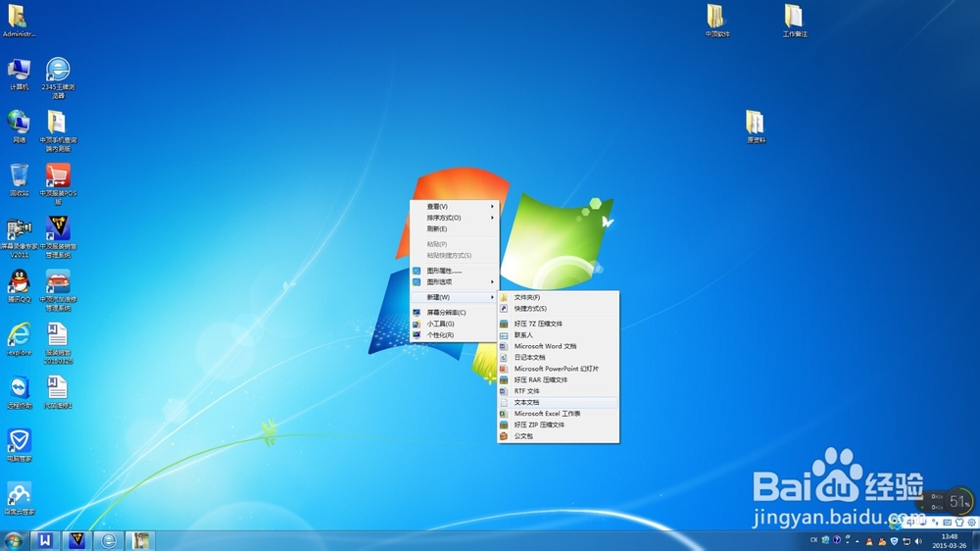Choose 屏幕分辨率(C) menu item
The image size is (980, 551).
455,312
